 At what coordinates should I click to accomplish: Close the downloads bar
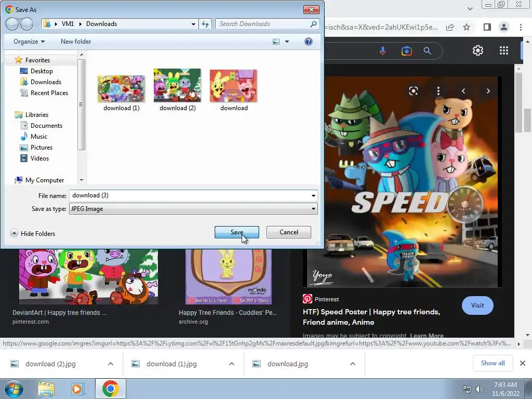[523, 363]
